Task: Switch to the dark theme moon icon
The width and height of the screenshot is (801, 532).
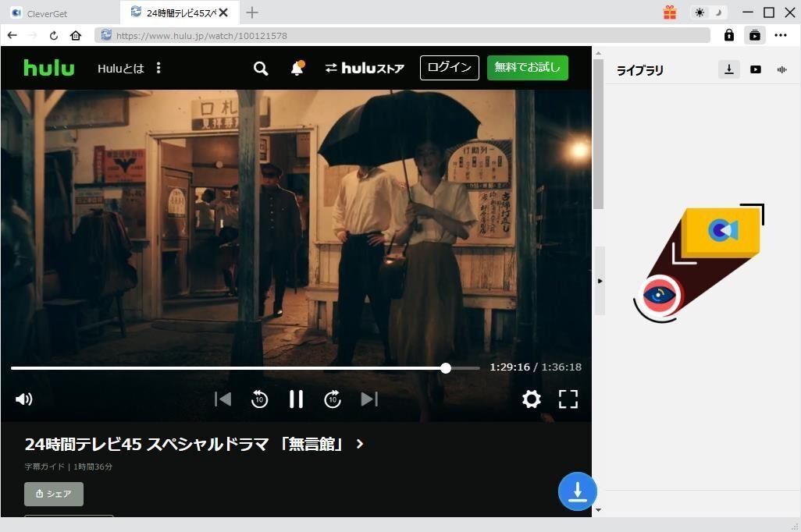Action: (x=718, y=12)
